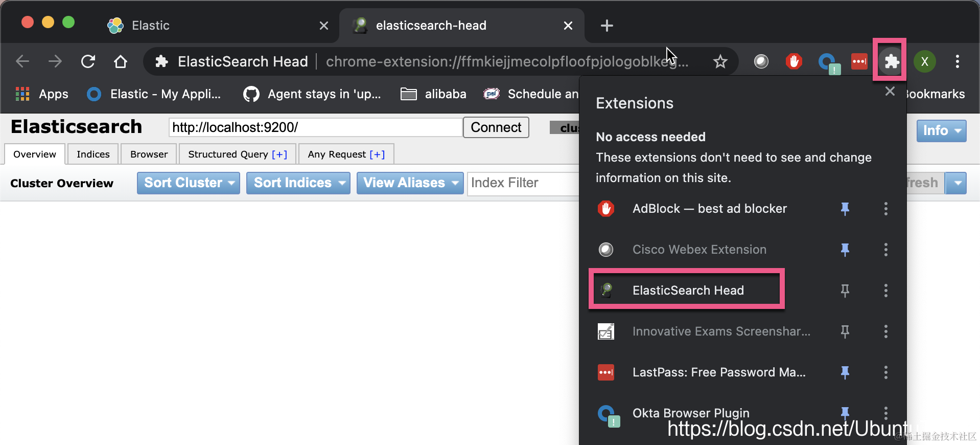Click into the Index Filter field
The image size is (980, 445).
(x=523, y=183)
